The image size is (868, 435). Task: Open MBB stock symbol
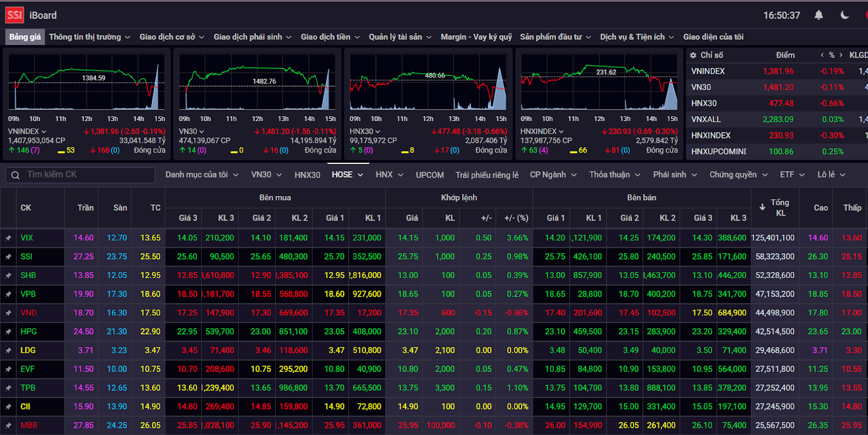coord(29,425)
